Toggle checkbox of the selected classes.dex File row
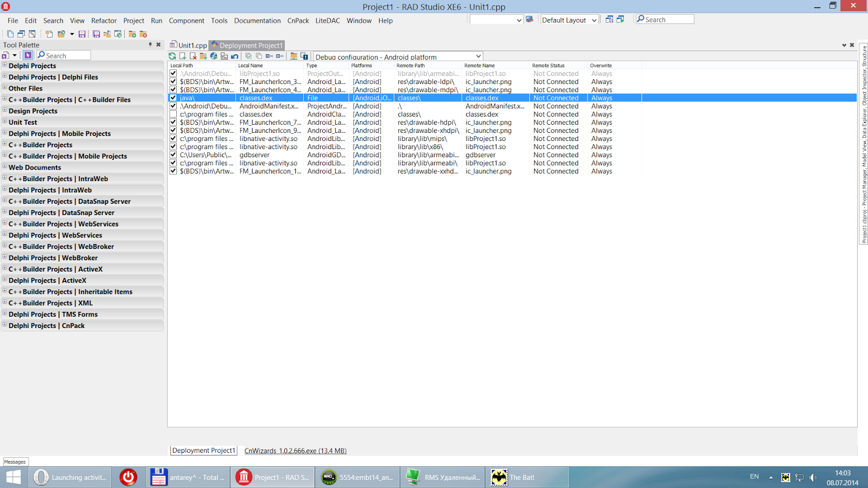Image resolution: width=868 pixels, height=488 pixels. [x=173, y=98]
